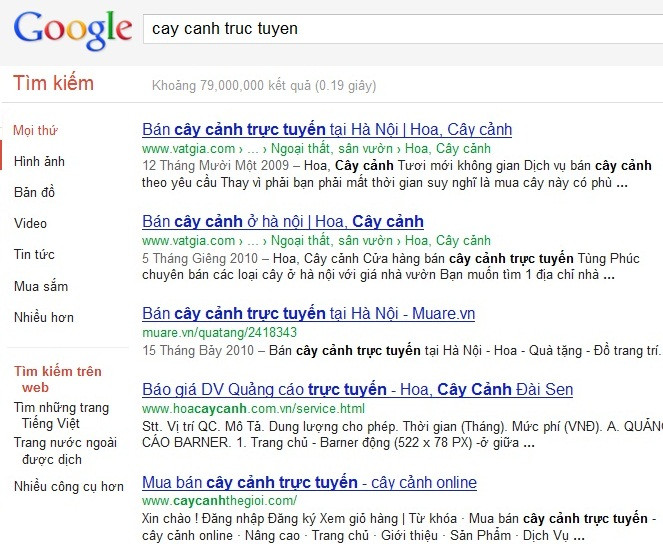The width and height of the screenshot is (663, 544).
Task: Switch to 'Hình ảnh' image results
Action: coord(39,161)
